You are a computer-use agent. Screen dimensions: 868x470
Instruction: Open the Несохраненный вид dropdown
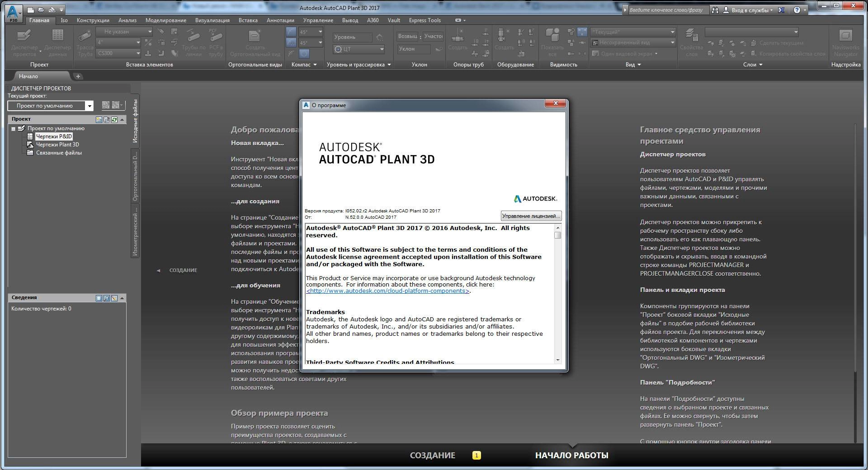pos(633,42)
